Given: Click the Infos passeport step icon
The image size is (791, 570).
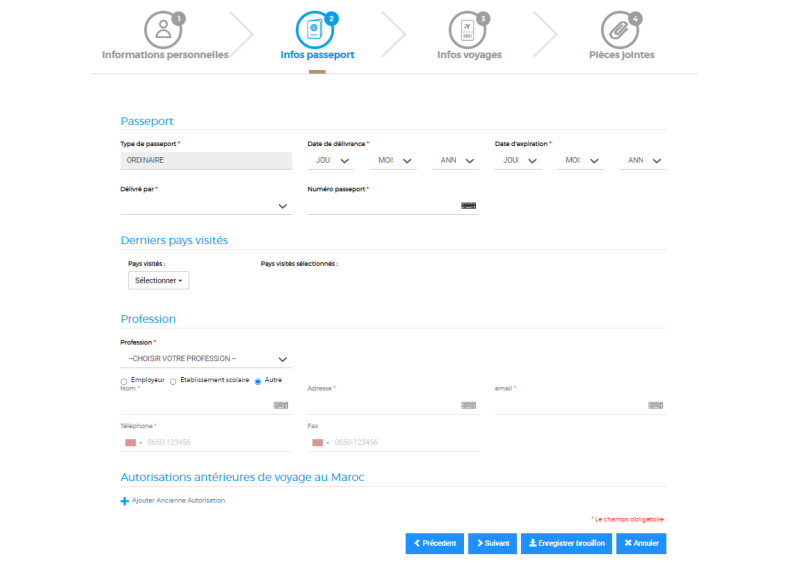Looking at the screenshot, I should click(x=316, y=29).
